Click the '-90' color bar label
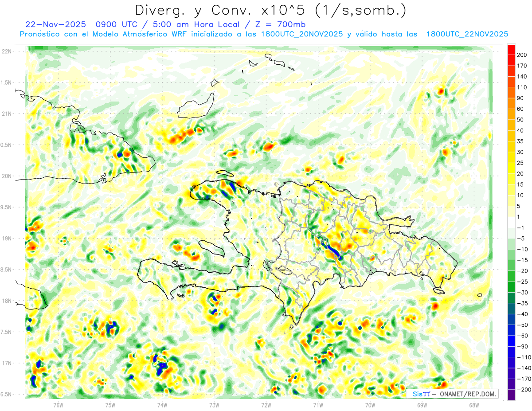This screenshot has width=532, height=411. (x=523, y=346)
